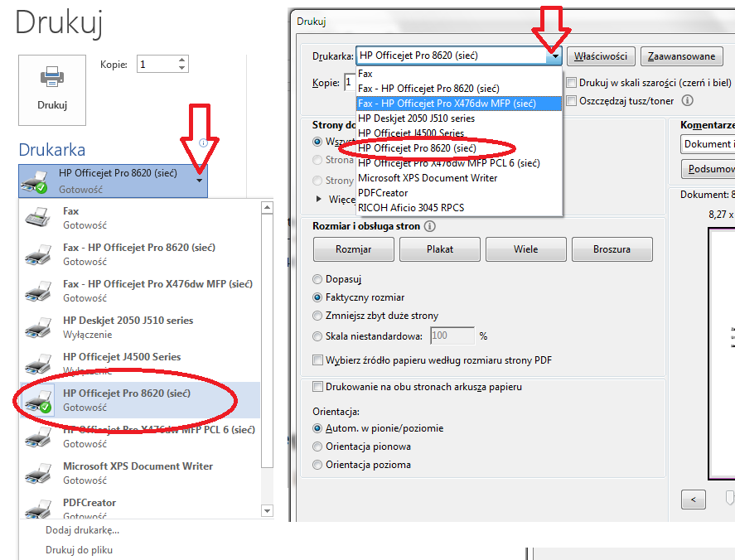The height and width of the screenshot is (560, 735).
Task: Click scroll down arrow of printer list
Action: coord(267,511)
